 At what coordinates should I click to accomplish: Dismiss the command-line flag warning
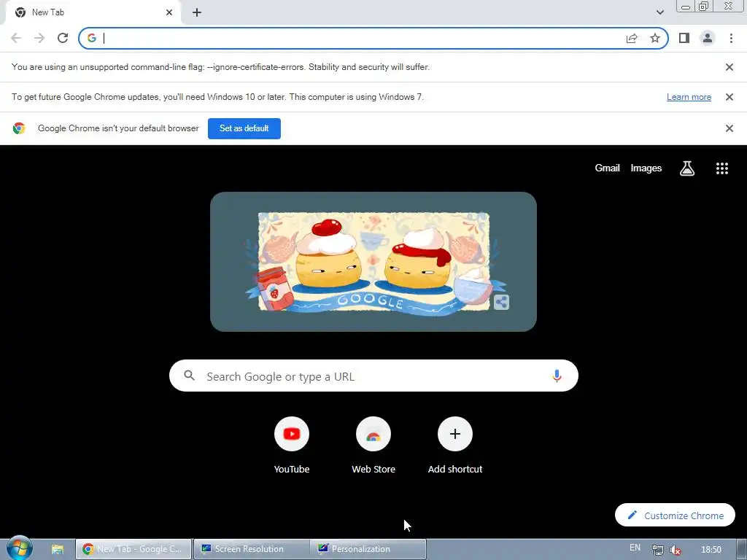(729, 67)
